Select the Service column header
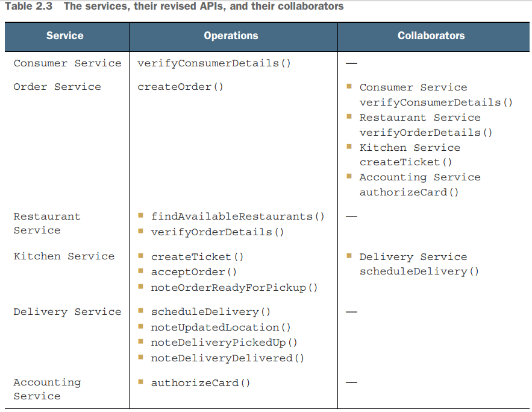Screen dimensions: 532x412 click(66, 36)
